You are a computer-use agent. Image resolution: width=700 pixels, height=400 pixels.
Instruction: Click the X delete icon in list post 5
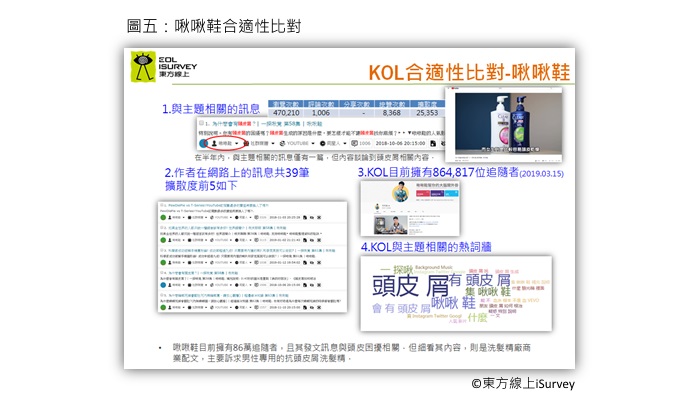[x=319, y=308]
